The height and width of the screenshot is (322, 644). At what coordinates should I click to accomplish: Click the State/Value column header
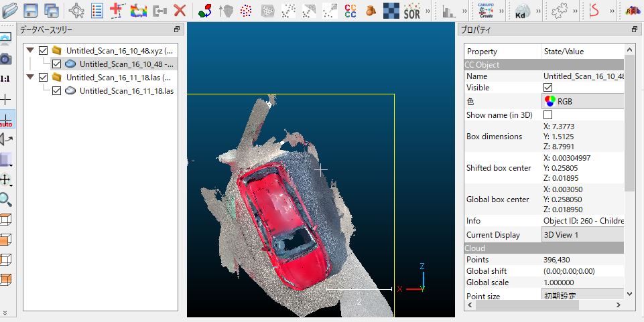[563, 52]
